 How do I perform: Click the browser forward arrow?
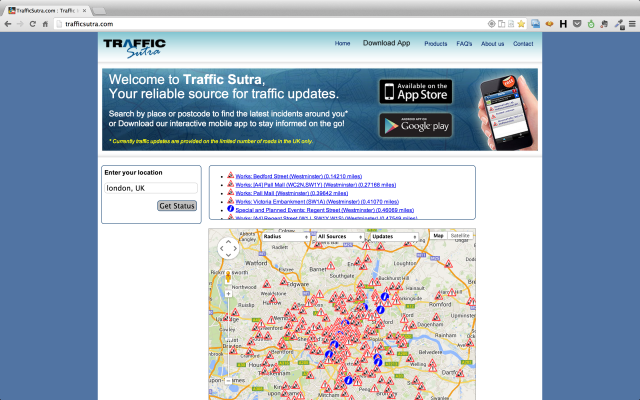pyautogui.click(x=20, y=24)
